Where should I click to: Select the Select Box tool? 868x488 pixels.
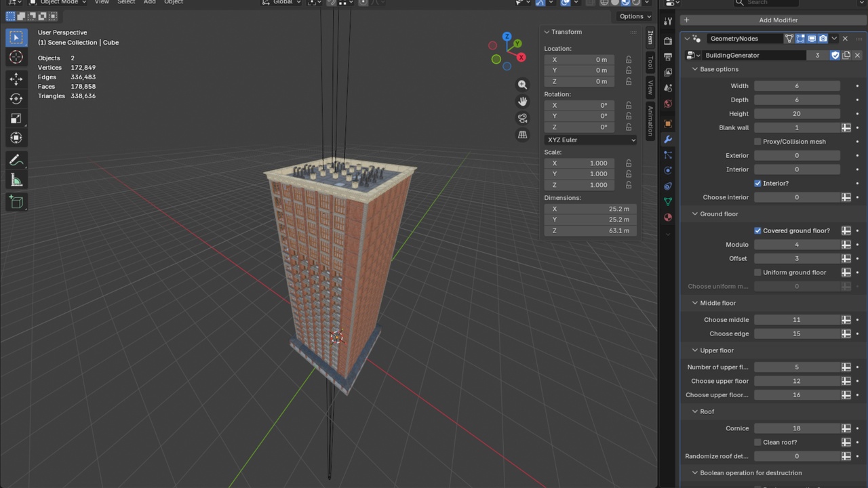coord(16,37)
